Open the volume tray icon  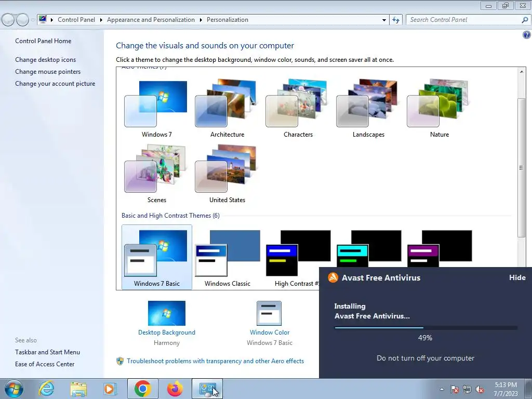[x=480, y=389]
